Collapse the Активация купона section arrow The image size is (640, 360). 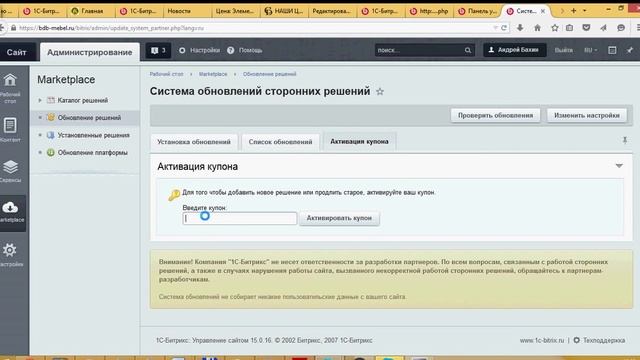click(x=619, y=166)
